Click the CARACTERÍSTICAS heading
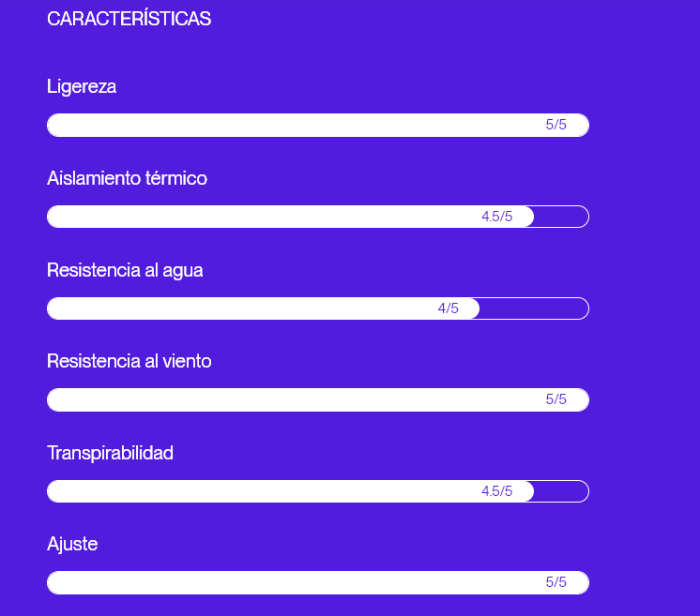 129,19
